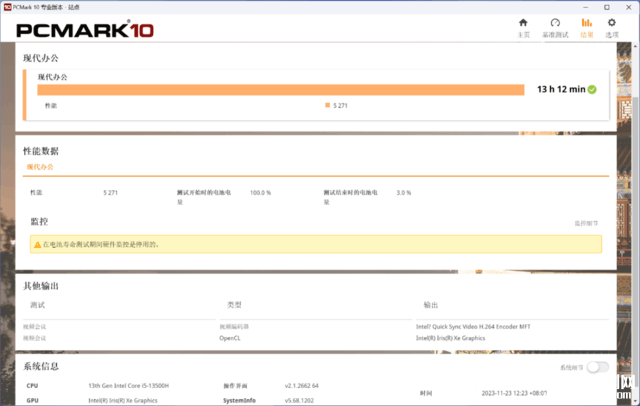Close the PCMark 10 window

pos(629,7)
